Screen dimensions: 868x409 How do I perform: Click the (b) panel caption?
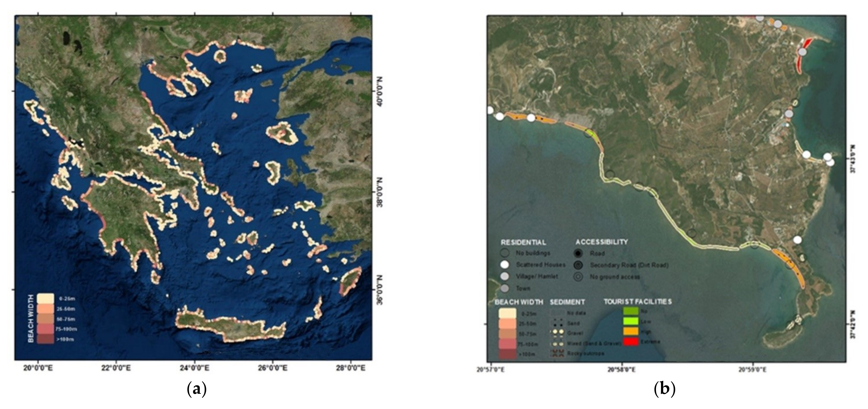665,389
